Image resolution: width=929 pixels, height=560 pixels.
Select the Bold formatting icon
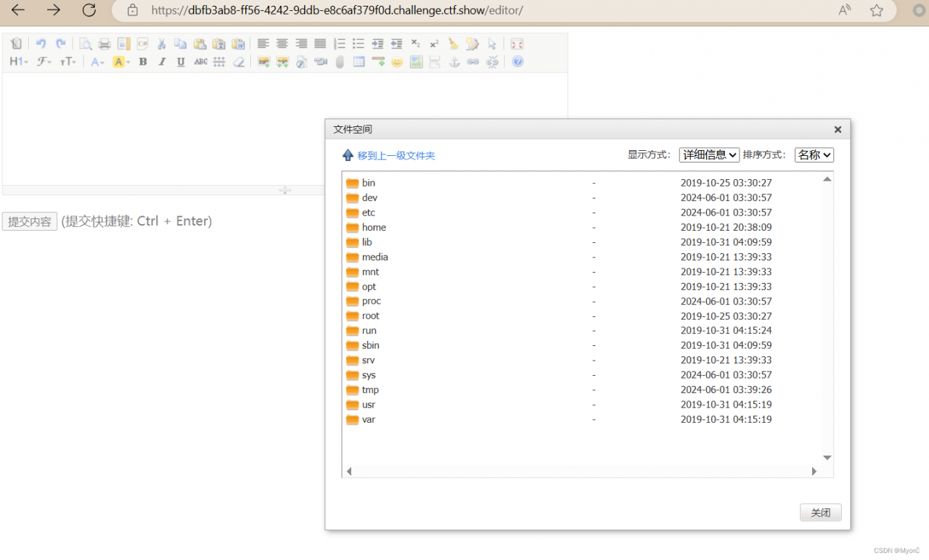click(x=142, y=62)
